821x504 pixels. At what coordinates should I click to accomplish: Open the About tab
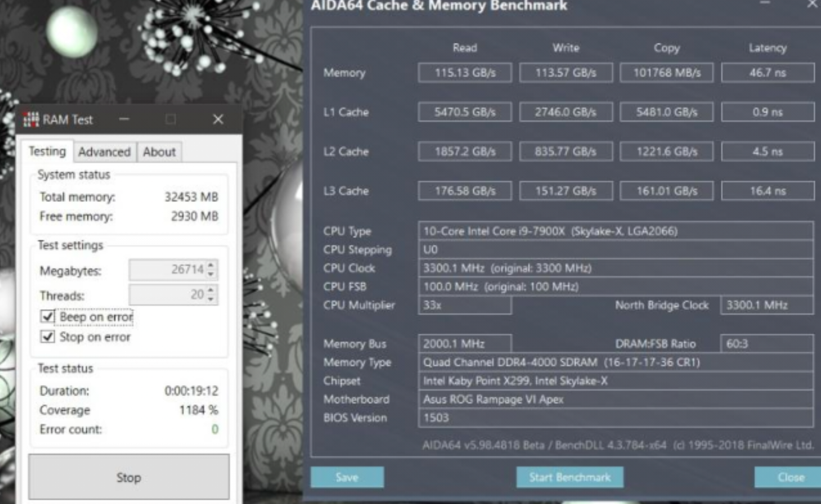click(159, 152)
